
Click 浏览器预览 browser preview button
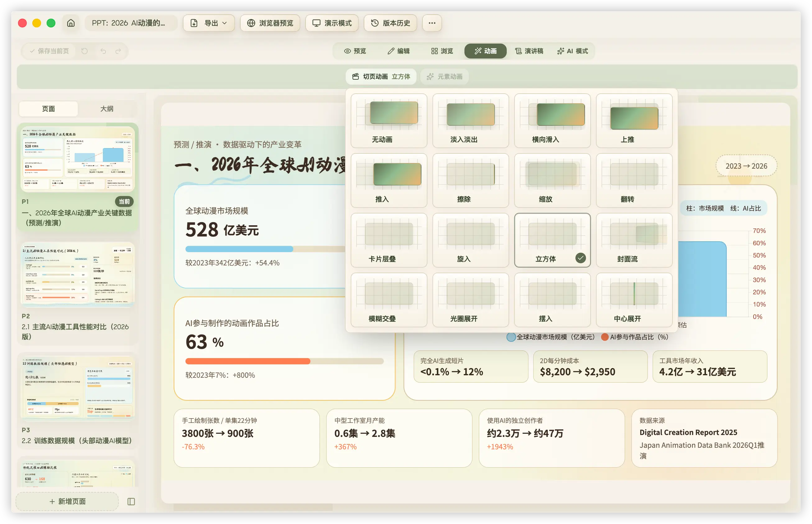pos(270,23)
